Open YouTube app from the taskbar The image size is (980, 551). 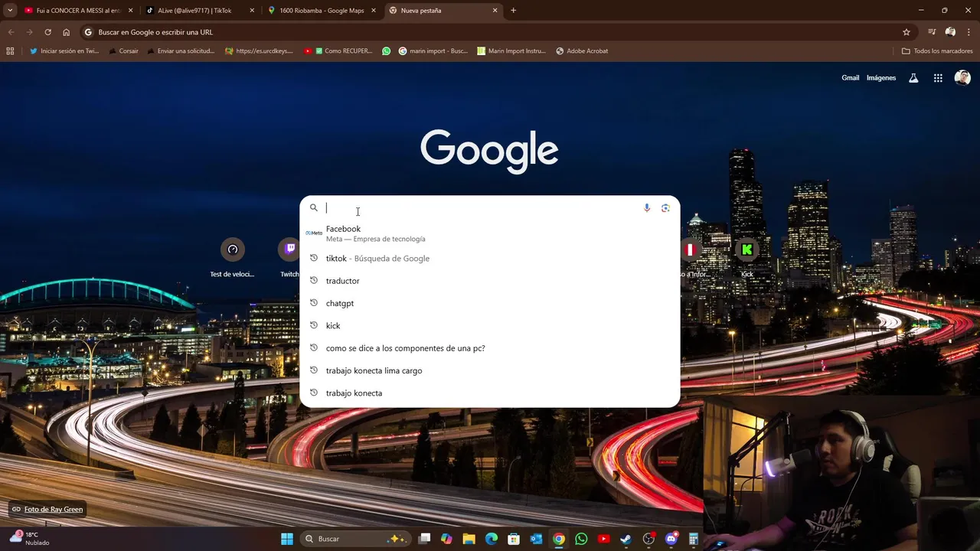pos(603,539)
